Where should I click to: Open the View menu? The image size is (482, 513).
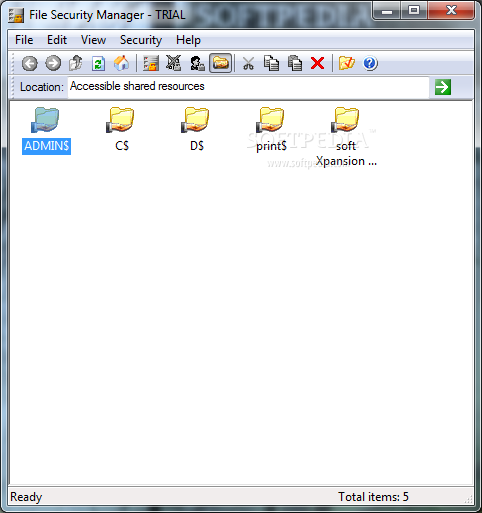tap(93, 40)
